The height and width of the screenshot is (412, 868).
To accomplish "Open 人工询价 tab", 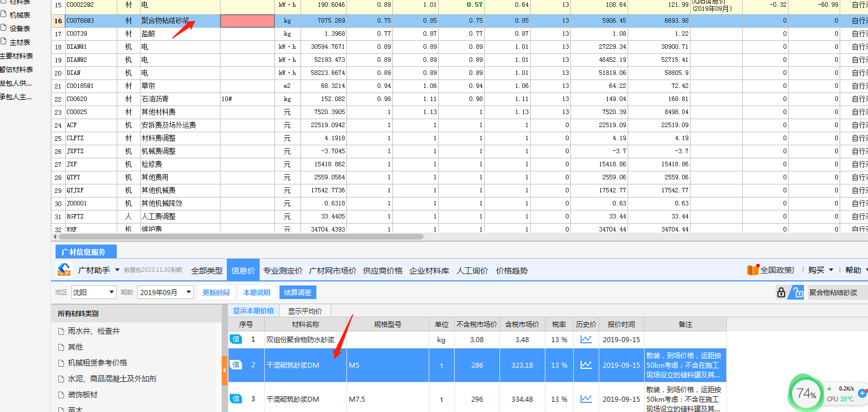I will (472, 271).
